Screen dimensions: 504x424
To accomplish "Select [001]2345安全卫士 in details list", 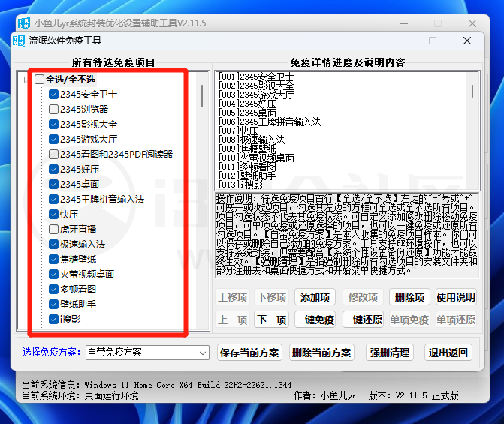I will pyautogui.click(x=256, y=77).
